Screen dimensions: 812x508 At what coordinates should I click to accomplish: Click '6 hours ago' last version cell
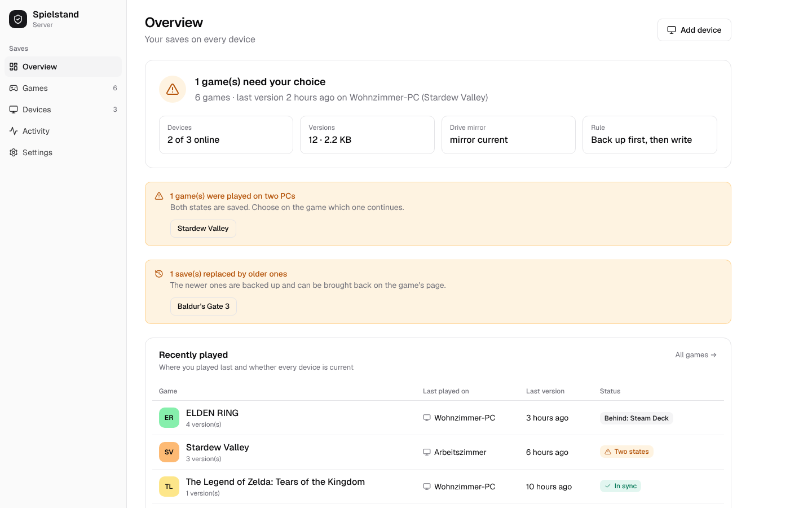click(x=547, y=452)
